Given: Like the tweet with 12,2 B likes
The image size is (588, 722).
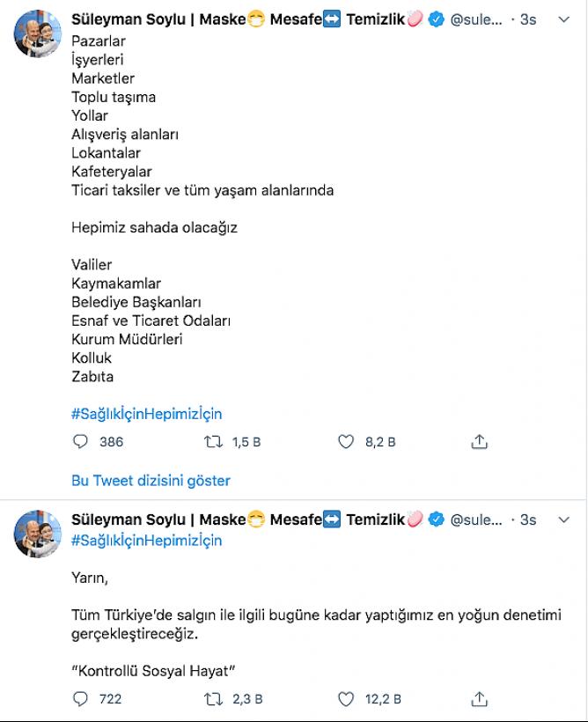Looking at the screenshot, I should (x=346, y=699).
